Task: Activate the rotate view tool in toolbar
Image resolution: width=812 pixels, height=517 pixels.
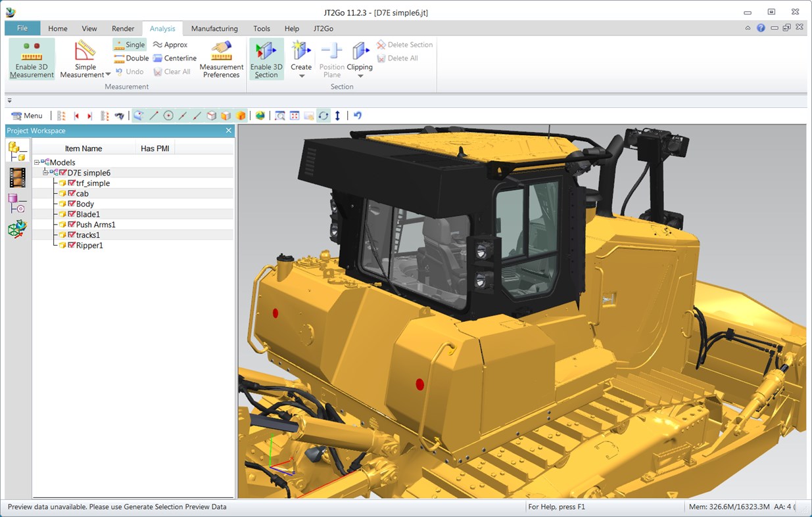Action: pos(323,116)
